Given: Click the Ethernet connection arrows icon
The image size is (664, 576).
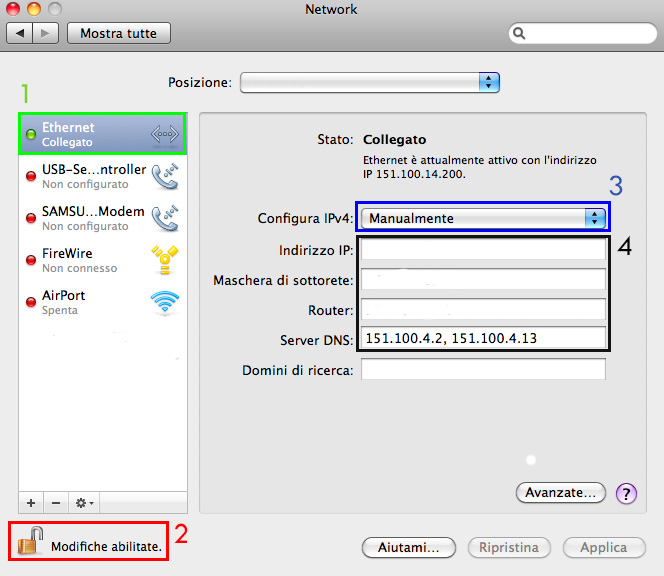Looking at the screenshot, I should pyautogui.click(x=164, y=135).
